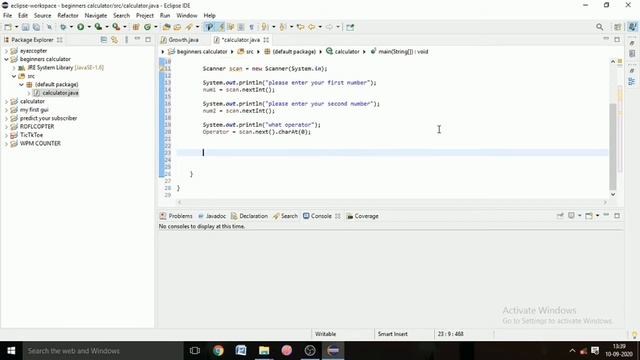The width and height of the screenshot is (640, 360).
Task: Click 'main(String[]) : void' breadcrumb item
Action: [x=403, y=52]
